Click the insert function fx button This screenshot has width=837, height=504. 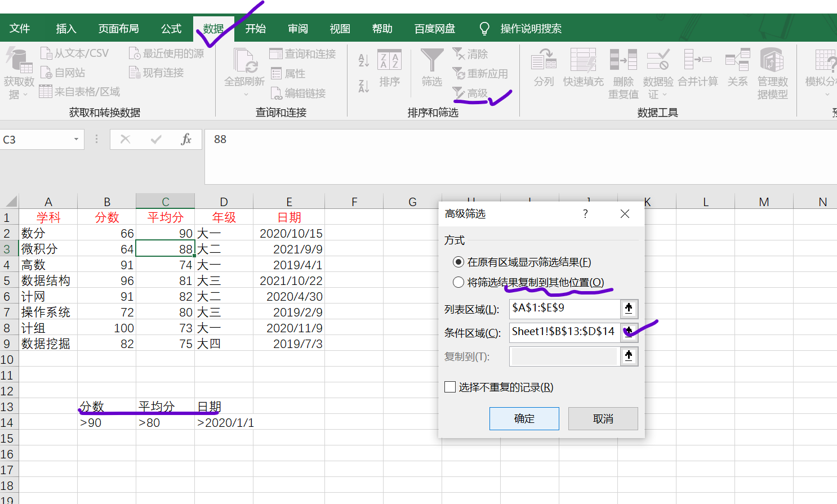[x=186, y=139]
